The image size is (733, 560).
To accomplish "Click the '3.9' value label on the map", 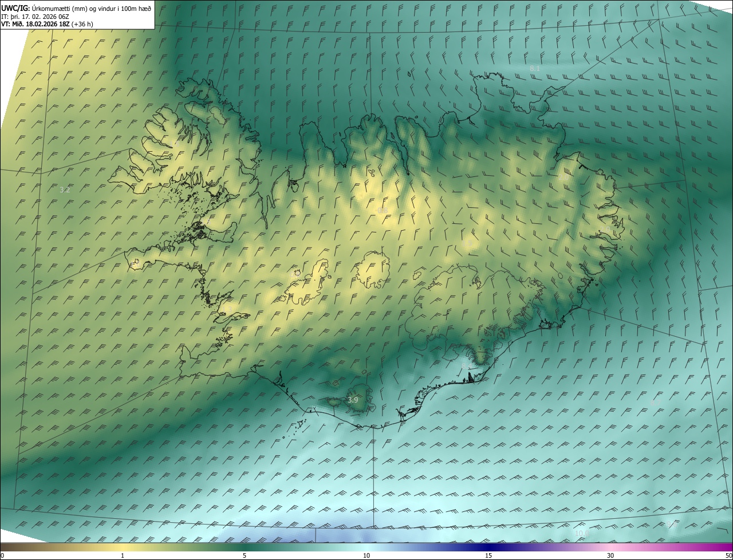I will [x=353, y=400].
